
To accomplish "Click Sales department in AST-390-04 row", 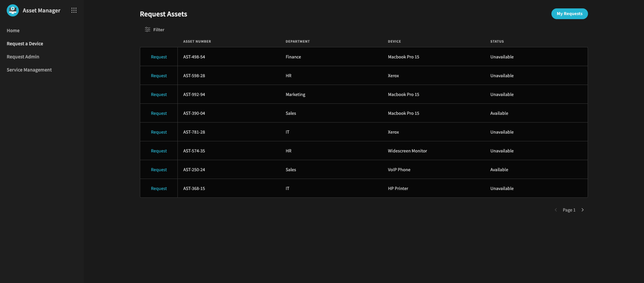I will point(291,113).
